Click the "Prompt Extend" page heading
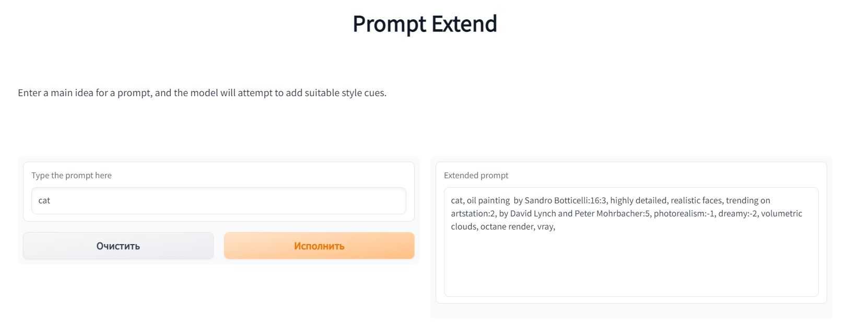Viewport: 868px width, 322px height. (425, 24)
